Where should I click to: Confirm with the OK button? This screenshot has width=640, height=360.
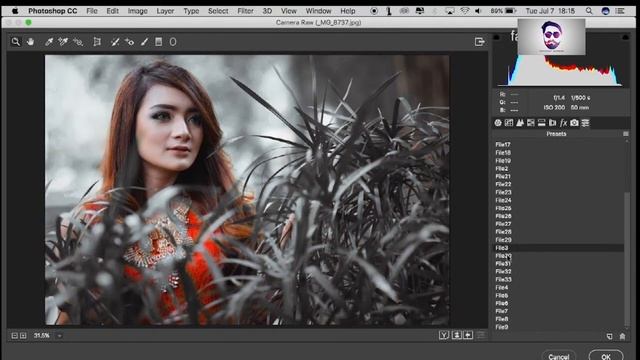coord(606,356)
